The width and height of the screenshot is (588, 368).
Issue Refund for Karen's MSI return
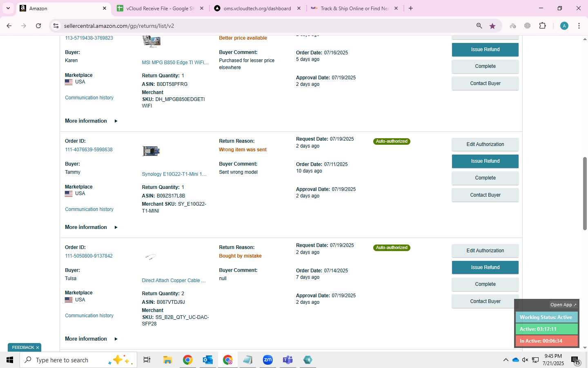485,49
